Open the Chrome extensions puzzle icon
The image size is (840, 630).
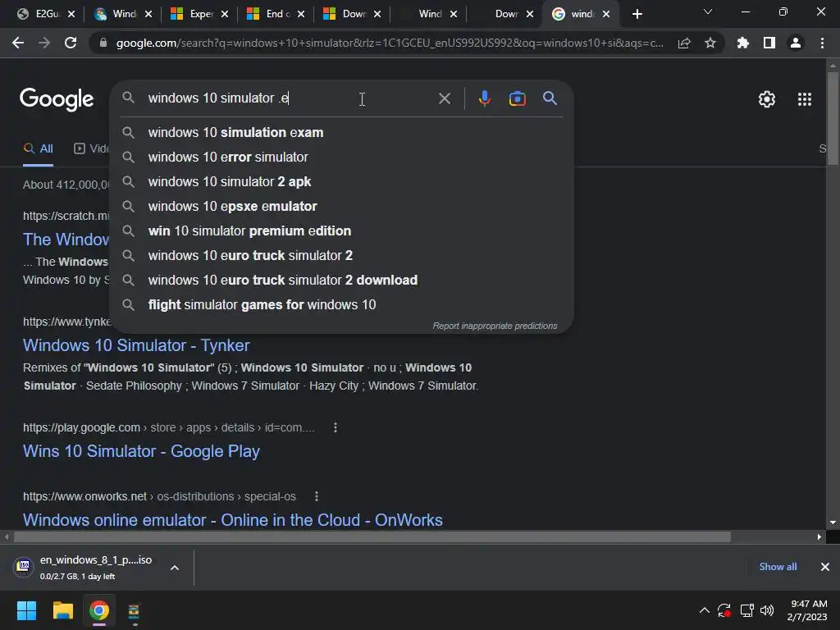[742, 43]
